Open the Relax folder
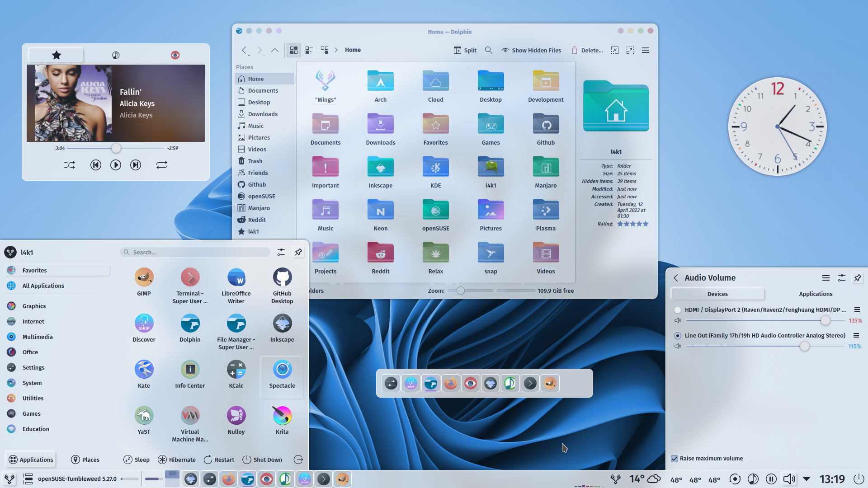 436,258
